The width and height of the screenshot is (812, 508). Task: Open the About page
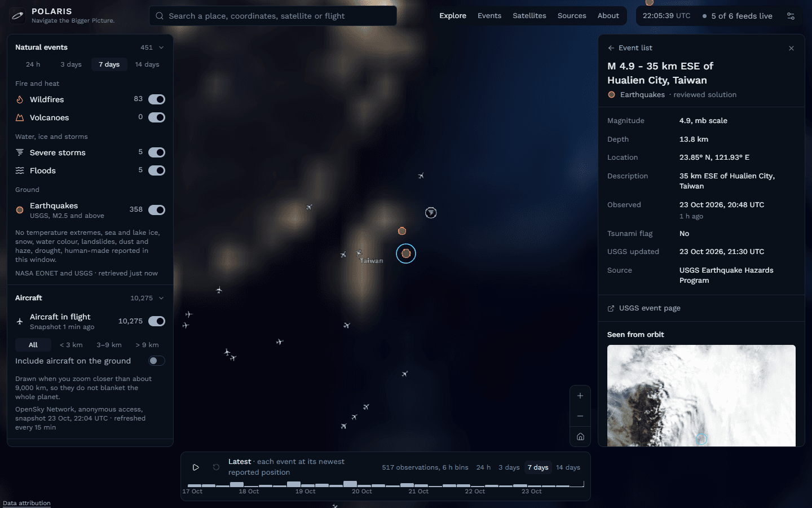tap(608, 16)
